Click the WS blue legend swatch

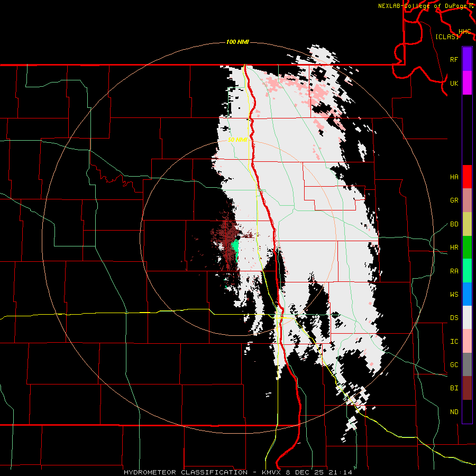point(467,294)
